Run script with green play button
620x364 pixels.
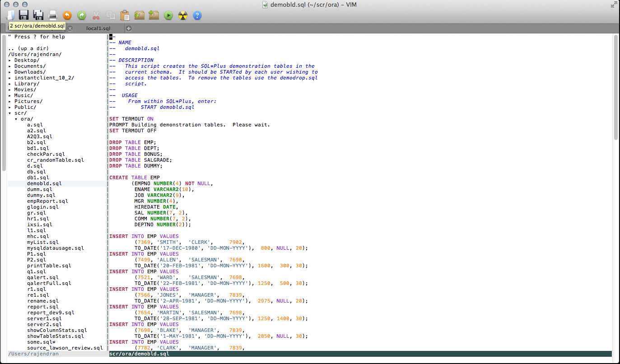click(168, 15)
